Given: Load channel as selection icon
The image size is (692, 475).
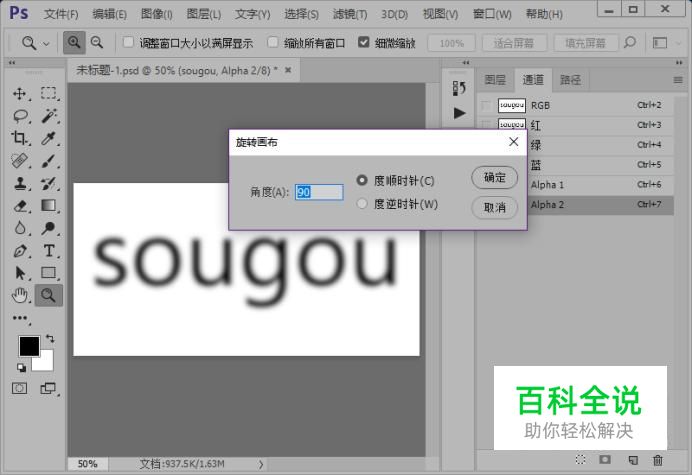Looking at the screenshot, I should click(x=581, y=460).
